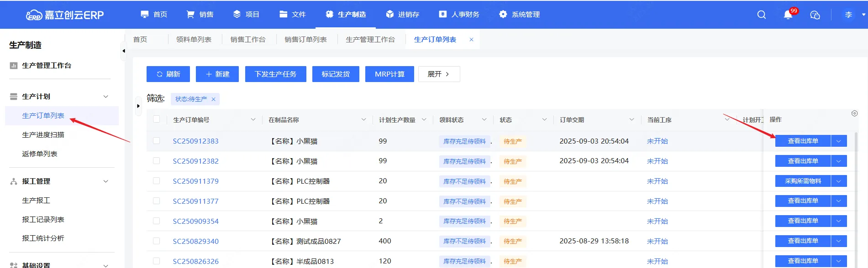
Task: Click the search magnifier icon in header
Action: 761,15
